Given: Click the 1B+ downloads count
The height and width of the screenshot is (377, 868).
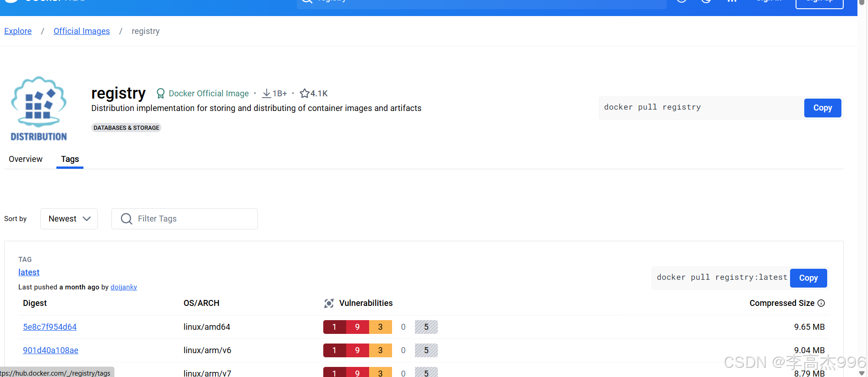Looking at the screenshot, I should tap(280, 94).
